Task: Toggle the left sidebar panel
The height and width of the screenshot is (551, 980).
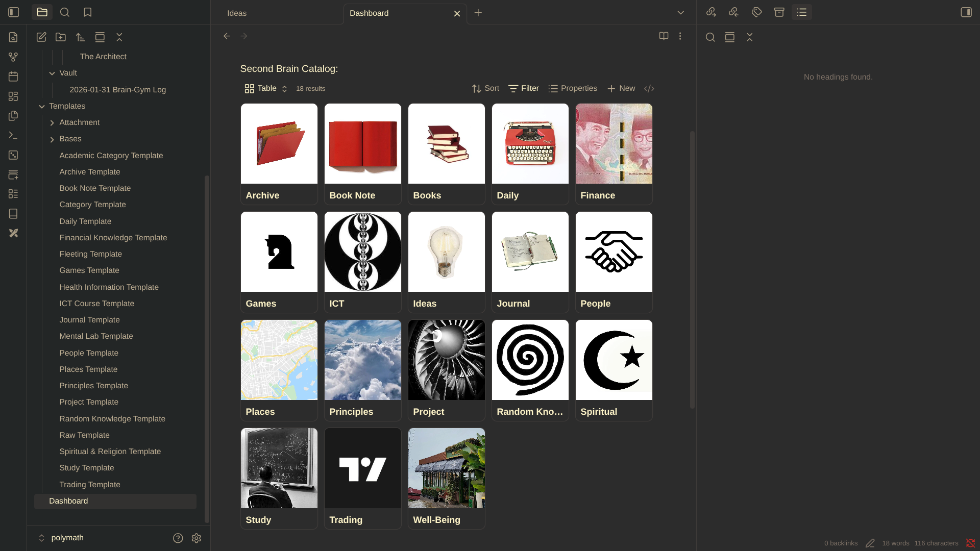Action: (14, 12)
